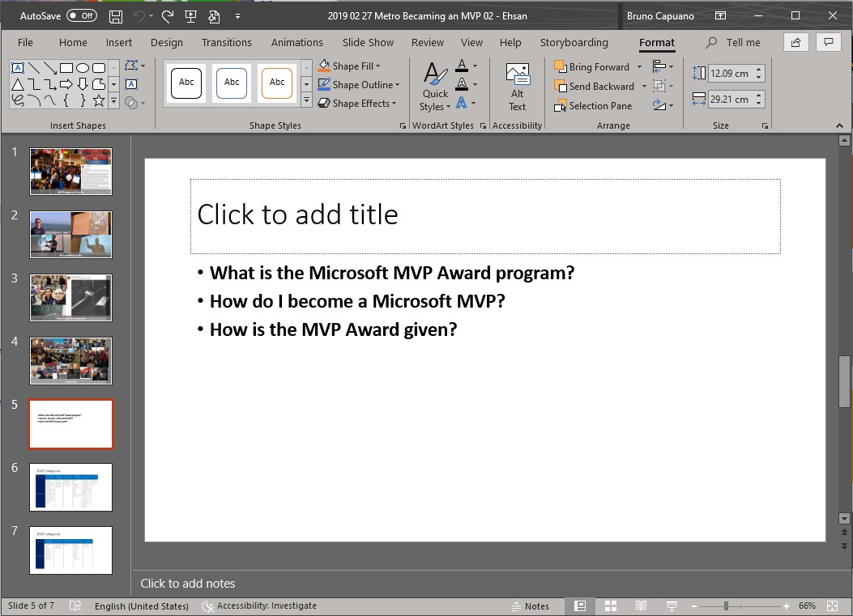Open the Shape Styles gallery dropdown
Image resolution: width=853 pixels, height=616 pixels.
point(306,99)
